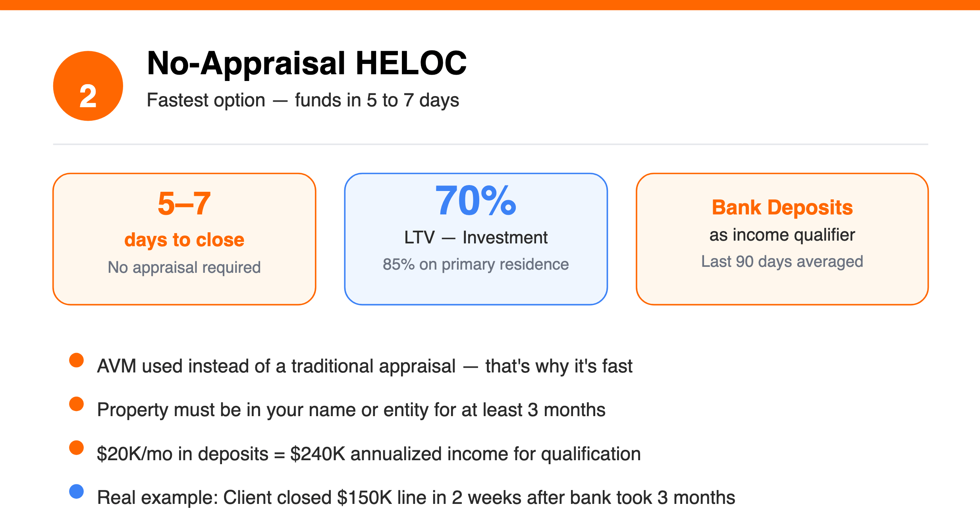
Task: Click the large orange 5–7 figure
Action: coord(184,204)
